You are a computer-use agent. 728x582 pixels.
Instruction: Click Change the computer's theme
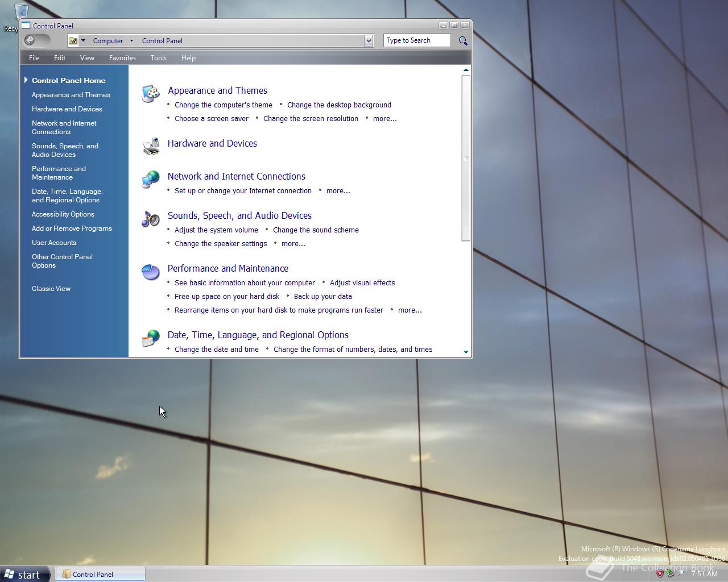(224, 105)
